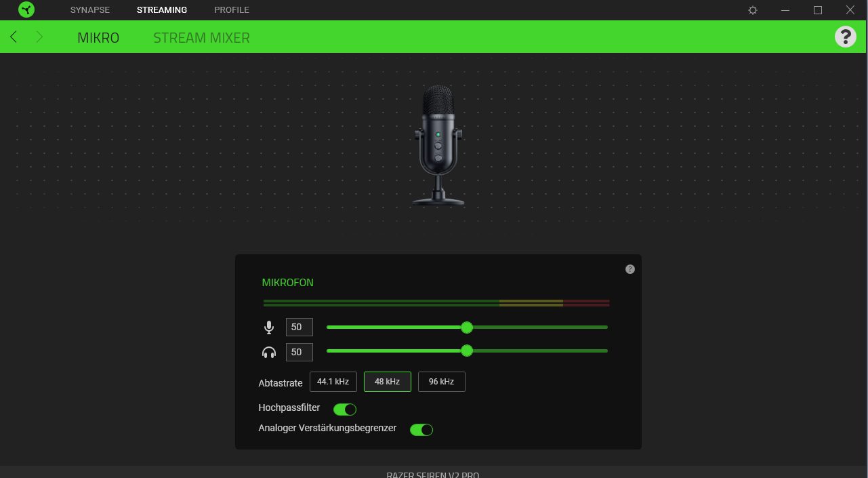Image resolution: width=868 pixels, height=478 pixels.
Task: Click the microphone volume slider handle
Action: click(x=466, y=327)
